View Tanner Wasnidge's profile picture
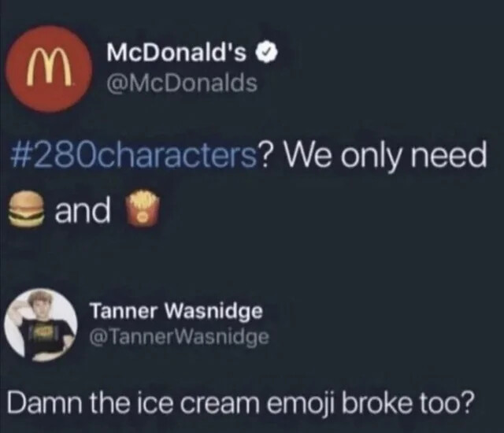Viewport: 504px width, 433px height. tap(41, 324)
